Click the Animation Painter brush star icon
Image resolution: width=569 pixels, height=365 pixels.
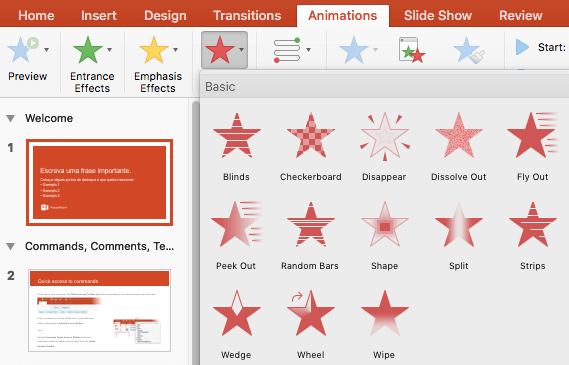(469, 50)
